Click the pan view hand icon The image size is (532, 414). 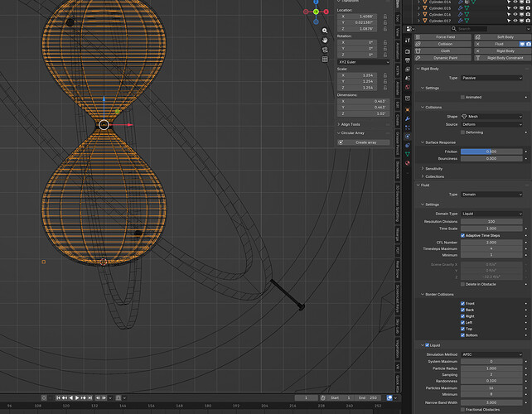coord(325,41)
